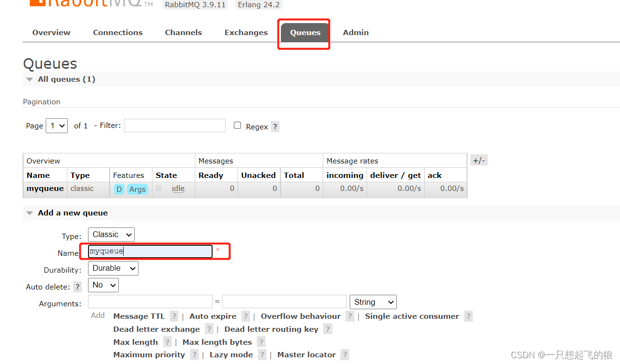
Task: Click the +/- columns button
Action: tap(479, 160)
